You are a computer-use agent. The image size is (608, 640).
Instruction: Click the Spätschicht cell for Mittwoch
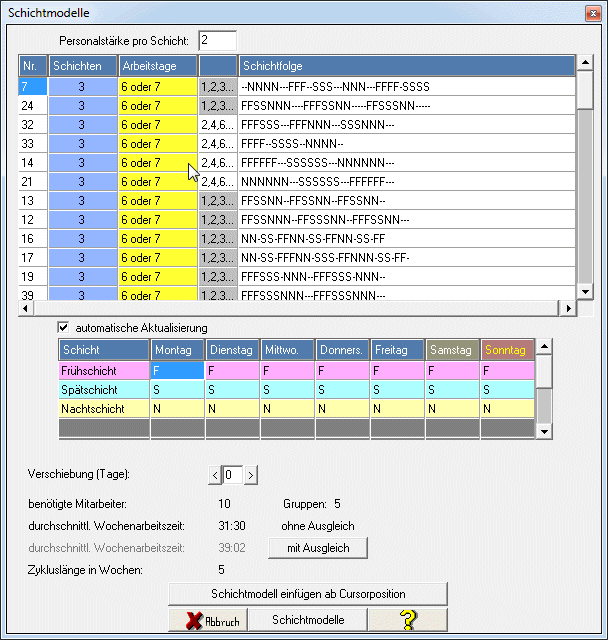coord(287,390)
